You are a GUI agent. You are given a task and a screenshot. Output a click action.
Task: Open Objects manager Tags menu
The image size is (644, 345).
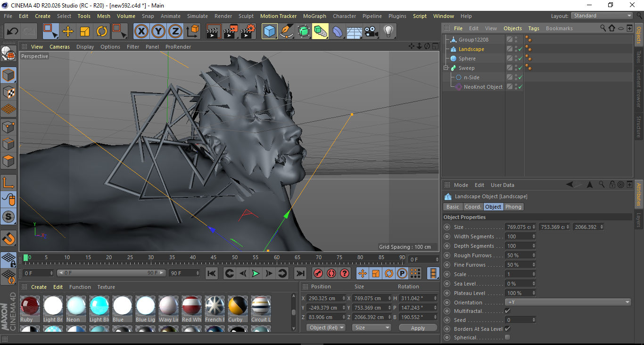[534, 28]
